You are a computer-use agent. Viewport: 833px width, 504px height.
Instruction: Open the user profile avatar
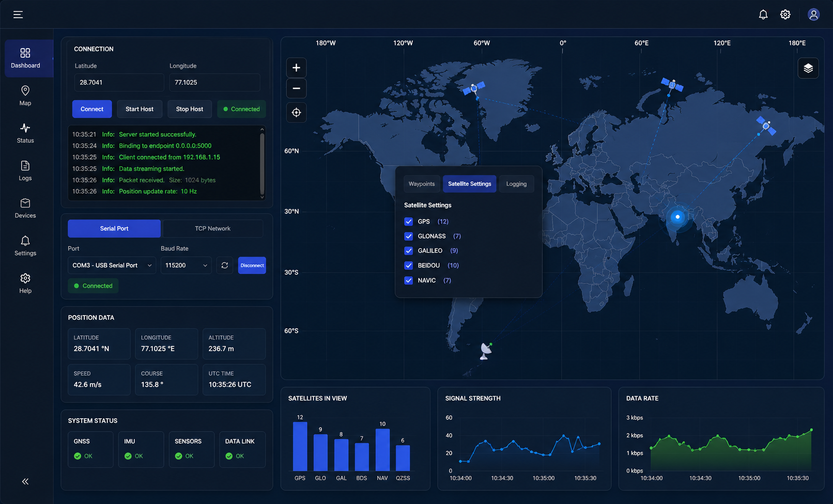tap(813, 14)
